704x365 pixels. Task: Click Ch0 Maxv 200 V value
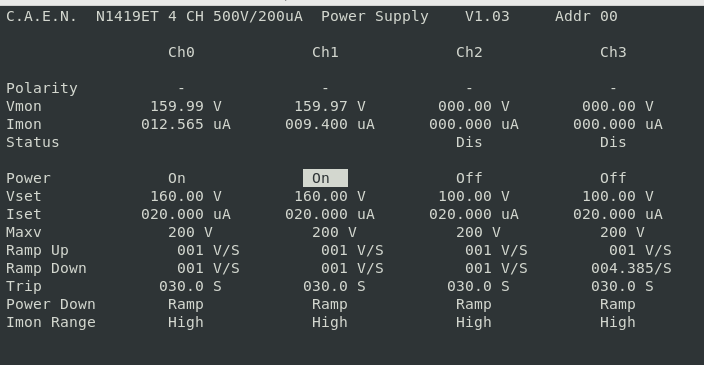coord(190,232)
